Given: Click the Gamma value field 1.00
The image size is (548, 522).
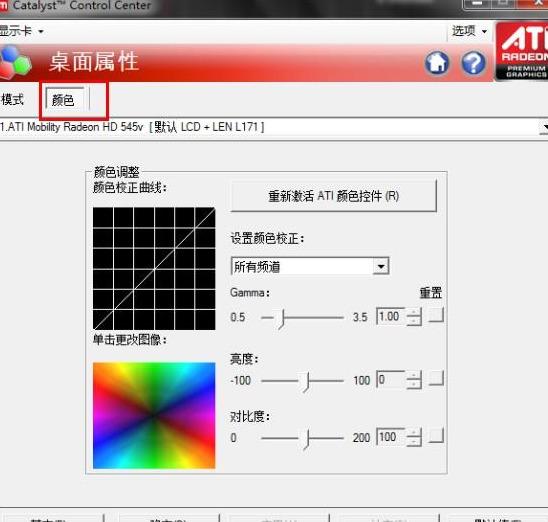Looking at the screenshot, I should [x=391, y=317].
